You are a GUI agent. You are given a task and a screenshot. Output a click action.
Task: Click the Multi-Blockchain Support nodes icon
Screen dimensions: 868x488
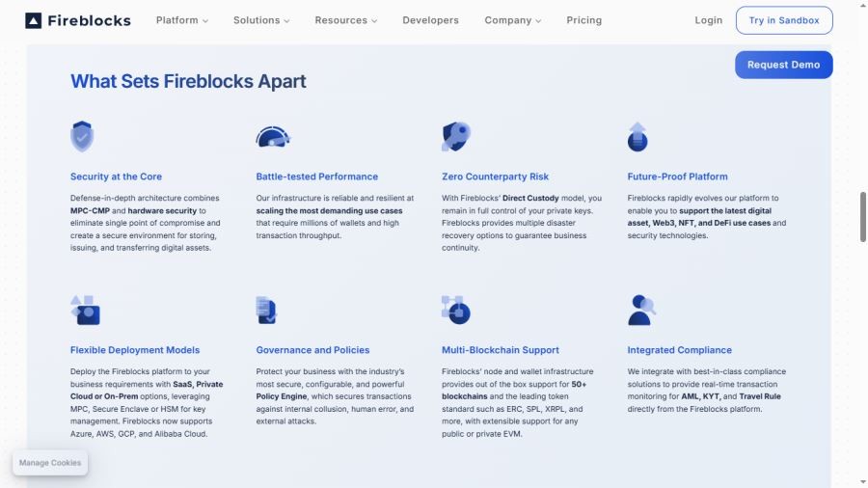pyautogui.click(x=456, y=310)
